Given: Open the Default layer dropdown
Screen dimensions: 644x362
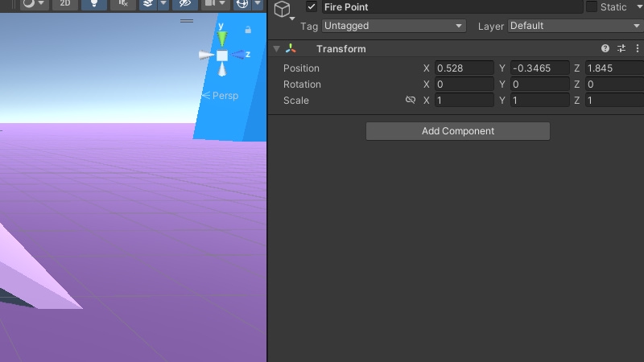Looking at the screenshot, I should pyautogui.click(x=576, y=26).
